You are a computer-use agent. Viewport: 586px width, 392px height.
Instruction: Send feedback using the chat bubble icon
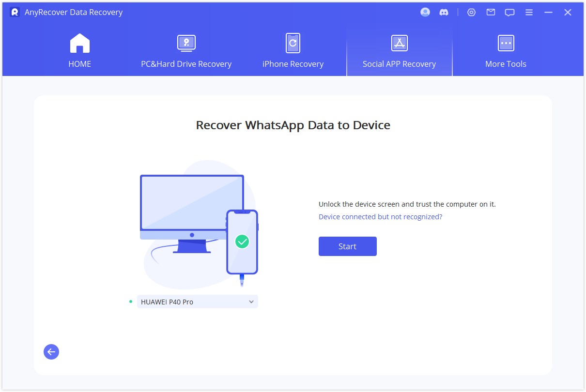pos(509,12)
